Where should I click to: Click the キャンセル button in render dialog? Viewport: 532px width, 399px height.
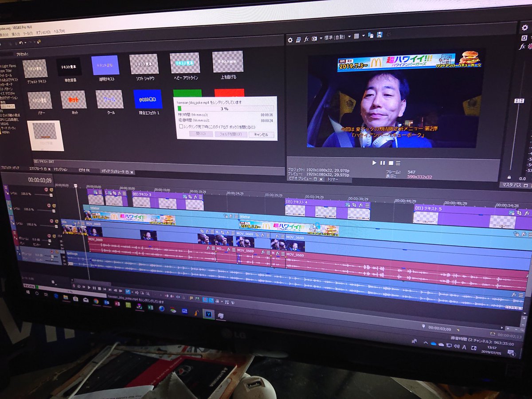[x=261, y=134]
